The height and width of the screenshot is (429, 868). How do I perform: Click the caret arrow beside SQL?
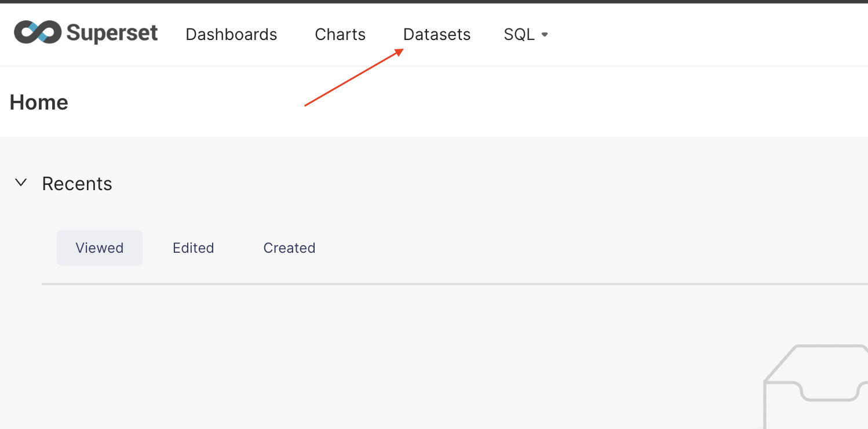[545, 35]
